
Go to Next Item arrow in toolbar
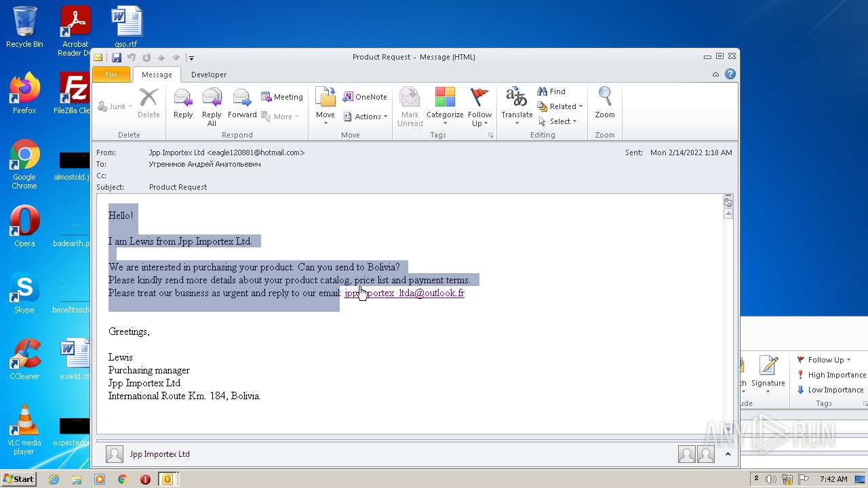tap(176, 58)
